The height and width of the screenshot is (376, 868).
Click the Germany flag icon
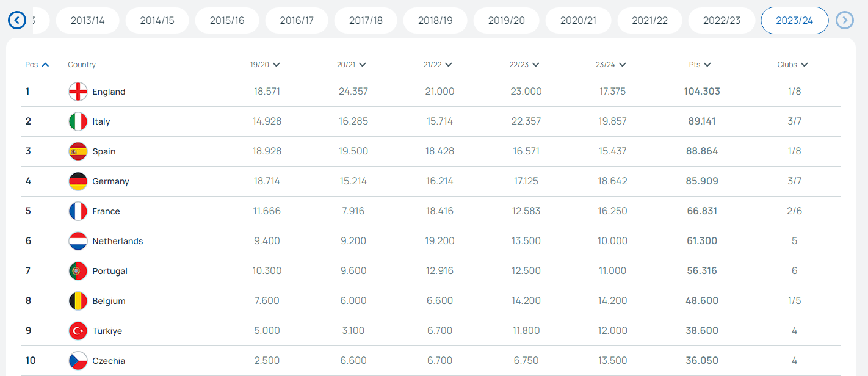(78, 181)
